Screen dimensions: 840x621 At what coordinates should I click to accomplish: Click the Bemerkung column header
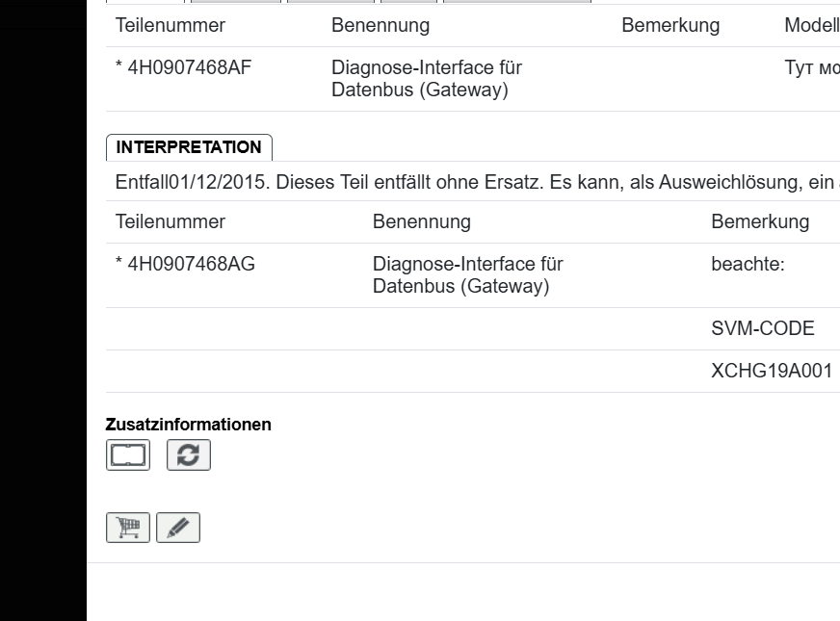pos(671,25)
